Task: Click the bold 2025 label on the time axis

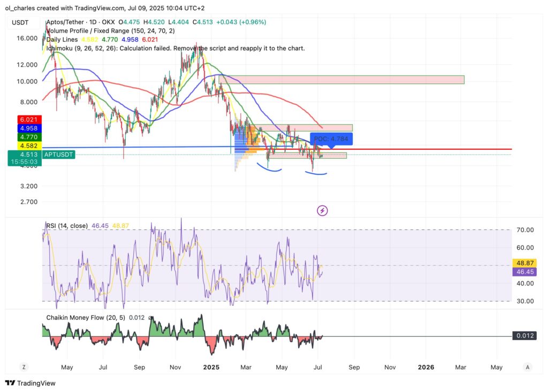Action: click(x=211, y=367)
